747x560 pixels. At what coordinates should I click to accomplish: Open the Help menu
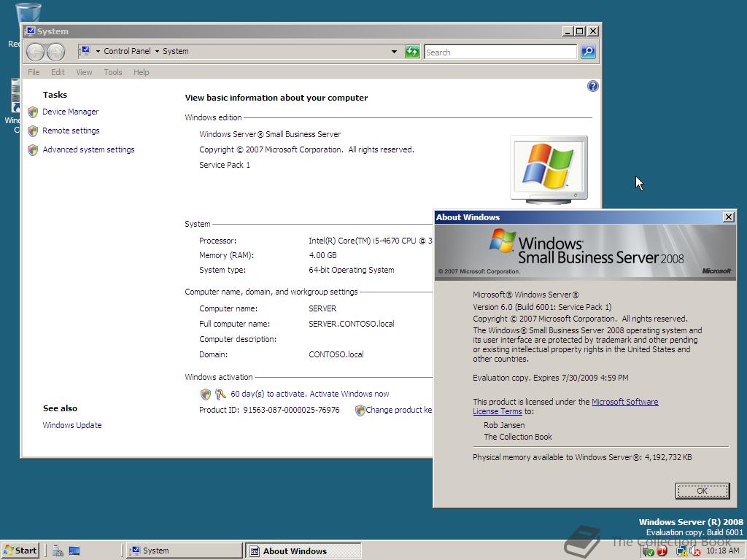pyautogui.click(x=141, y=72)
